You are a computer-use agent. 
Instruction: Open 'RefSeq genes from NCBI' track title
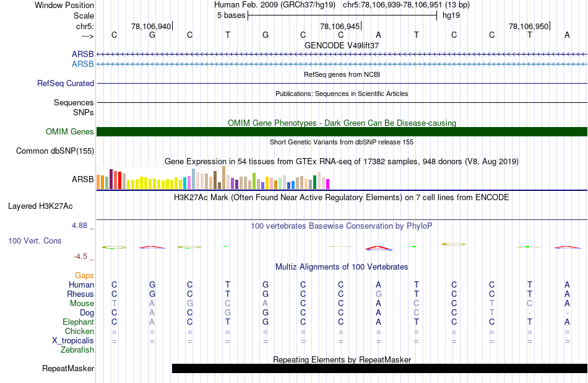click(342, 75)
